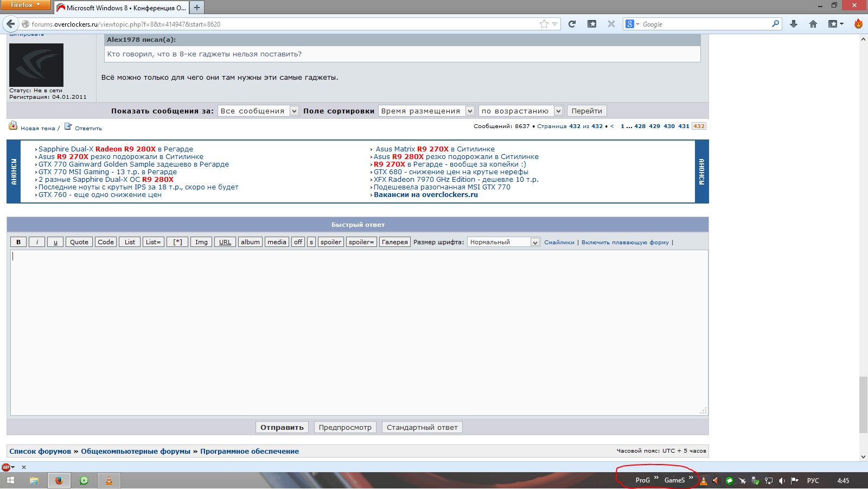Open the Adblock Plus icon menu
Screen dimensions: 868x489
coord(8,467)
